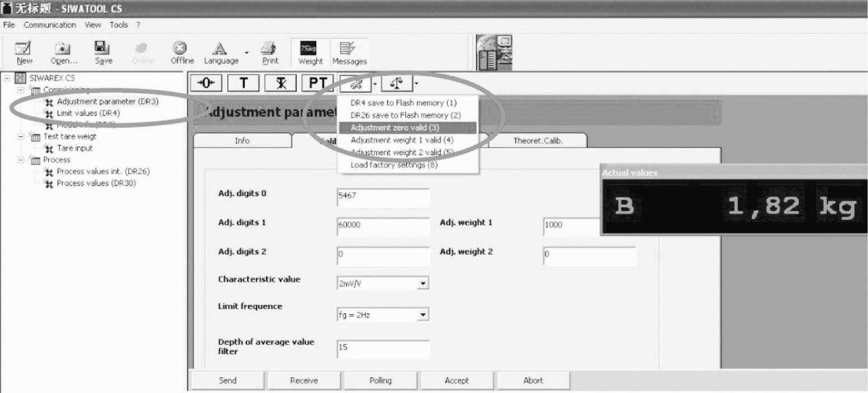This screenshot has width=868, height=393.
Task: Select Adjustment zero valid (3)
Action: tap(408, 128)
